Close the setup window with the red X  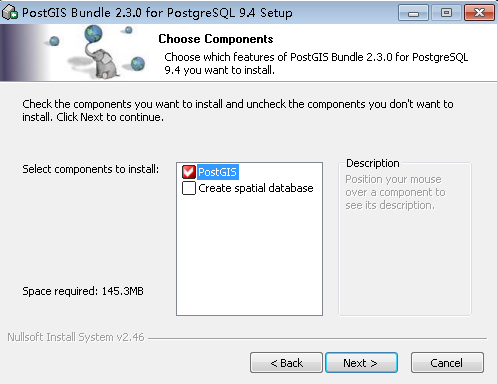click(479, 13)
